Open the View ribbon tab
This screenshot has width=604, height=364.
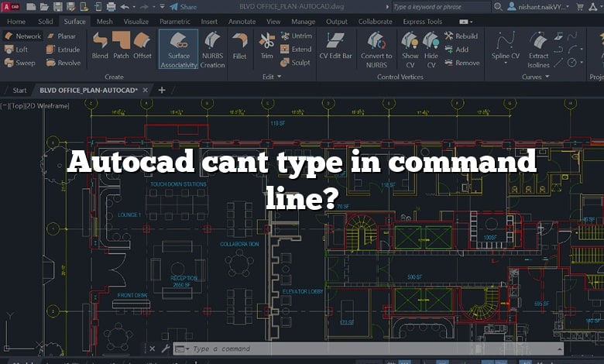tap(273, 22)
